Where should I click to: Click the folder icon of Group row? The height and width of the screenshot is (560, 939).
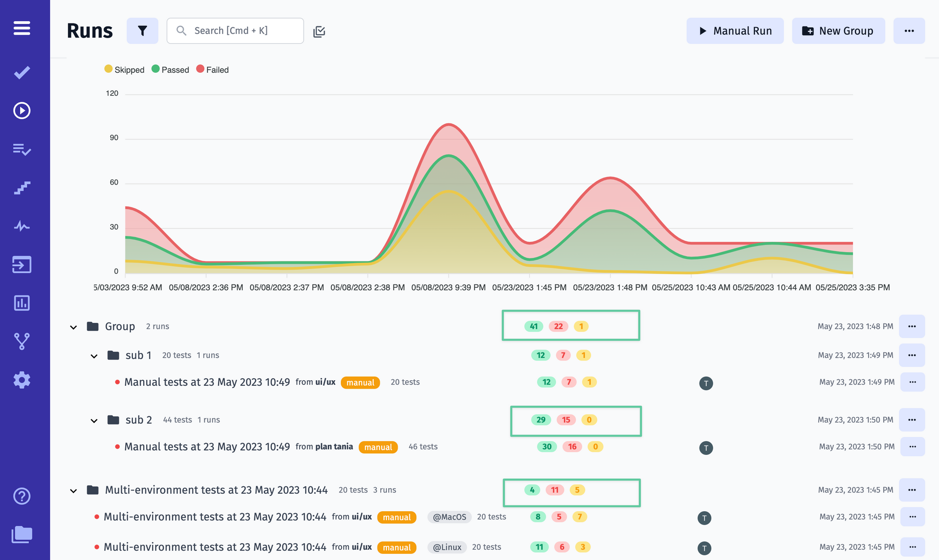point(92,326)
